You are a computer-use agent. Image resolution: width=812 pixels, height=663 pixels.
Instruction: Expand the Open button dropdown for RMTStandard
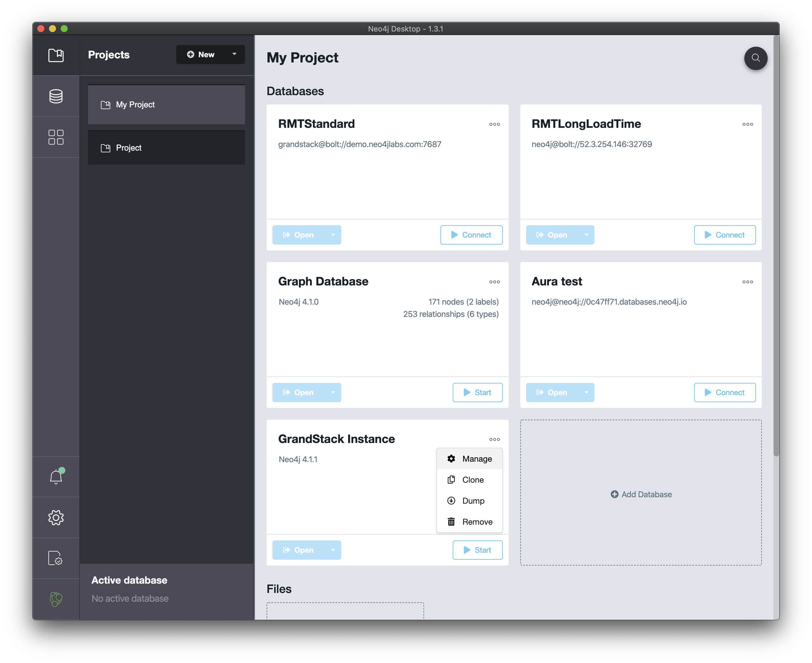332,235
